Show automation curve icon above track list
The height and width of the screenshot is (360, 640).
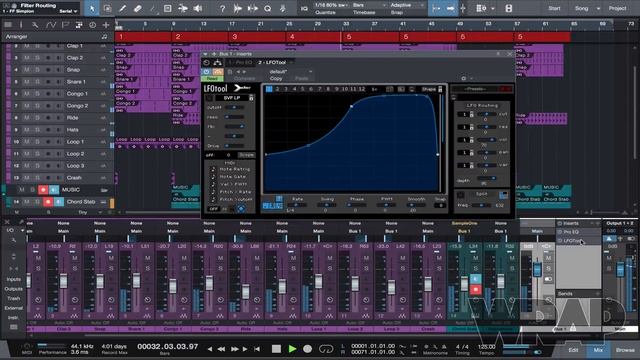(50, 25)
